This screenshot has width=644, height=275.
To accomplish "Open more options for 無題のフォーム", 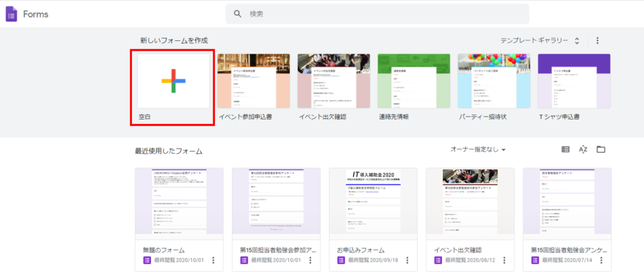I will [213, 260].
